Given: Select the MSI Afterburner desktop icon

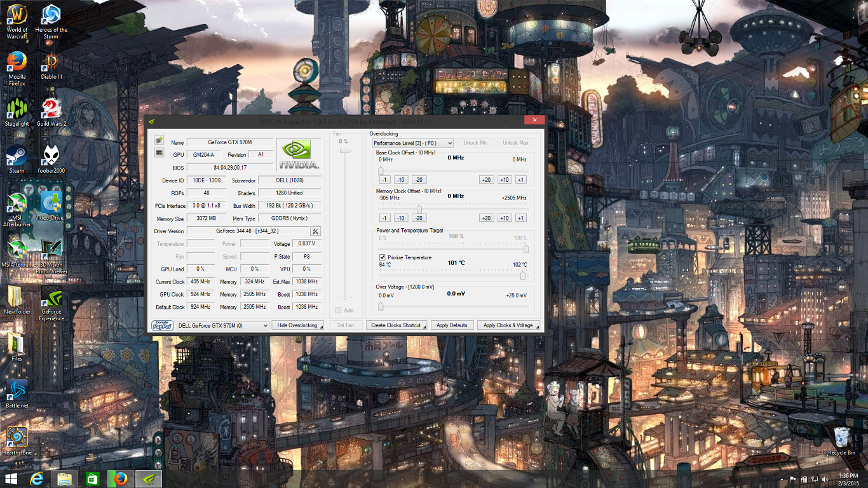Looking at the screenshot, I should [17, 210].
